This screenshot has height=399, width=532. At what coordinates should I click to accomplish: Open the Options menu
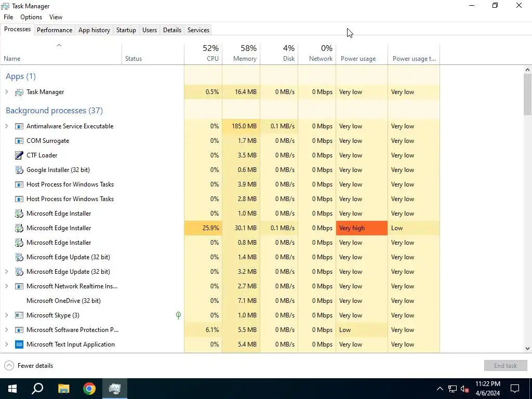coord(31,17)
